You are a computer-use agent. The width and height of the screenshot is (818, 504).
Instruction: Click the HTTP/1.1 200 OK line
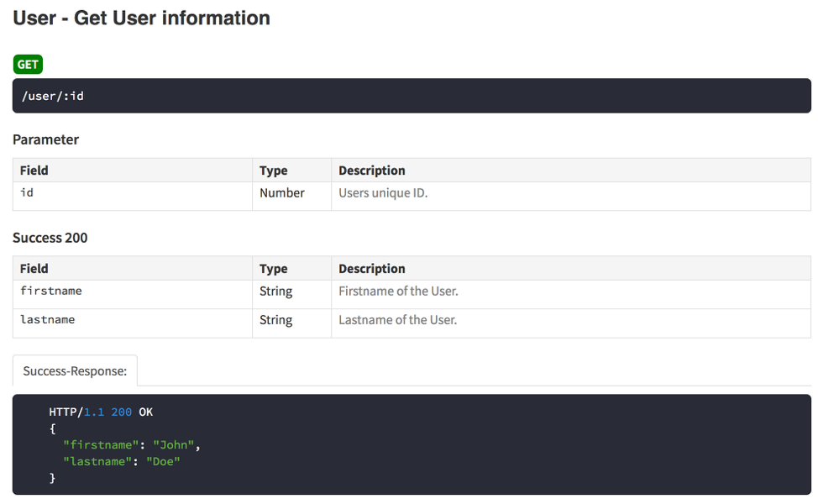pos(101,412)
